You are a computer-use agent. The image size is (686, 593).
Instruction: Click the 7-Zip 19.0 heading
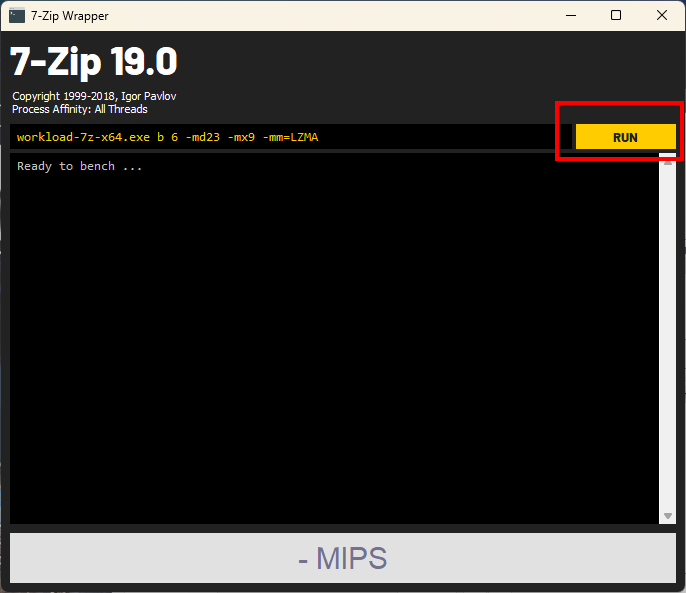click(x=94, y=62)
